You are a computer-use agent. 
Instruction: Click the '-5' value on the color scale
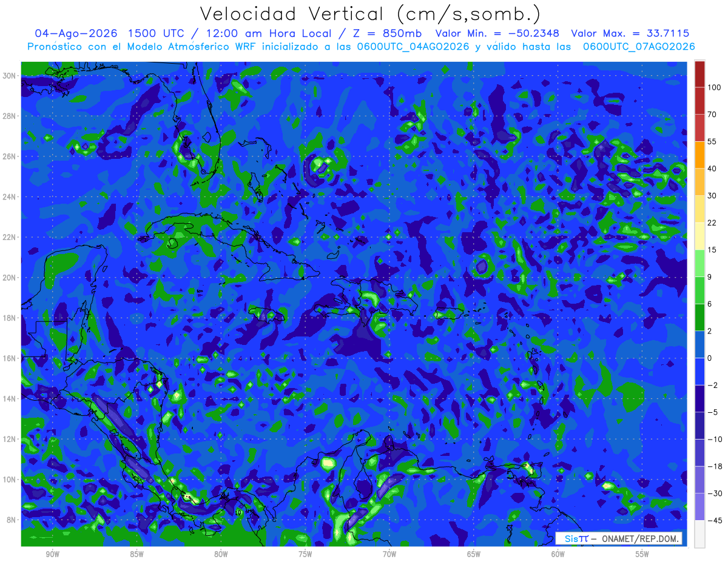pos(712,412)
